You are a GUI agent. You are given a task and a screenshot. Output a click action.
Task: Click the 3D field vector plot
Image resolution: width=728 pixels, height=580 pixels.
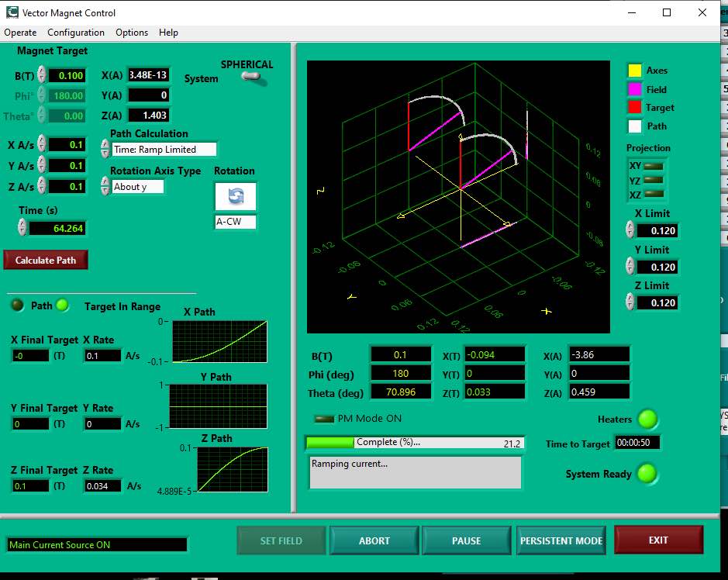point(458,196)
